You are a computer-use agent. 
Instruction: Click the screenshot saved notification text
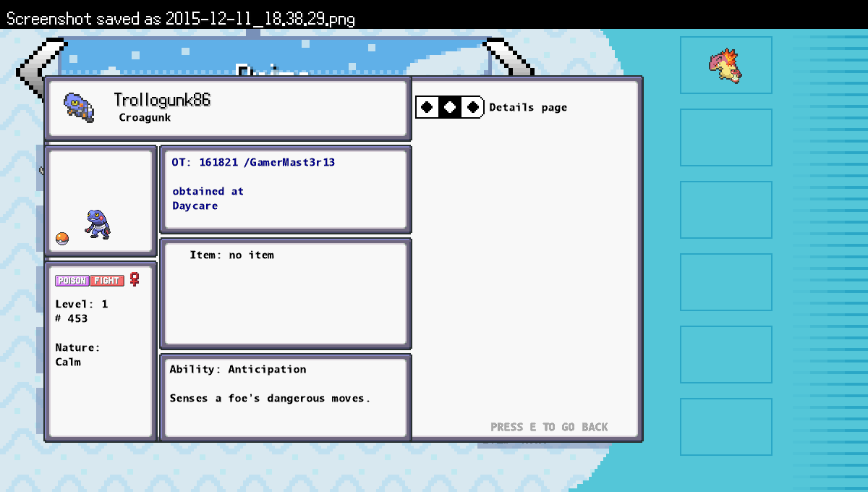(181, 19)
